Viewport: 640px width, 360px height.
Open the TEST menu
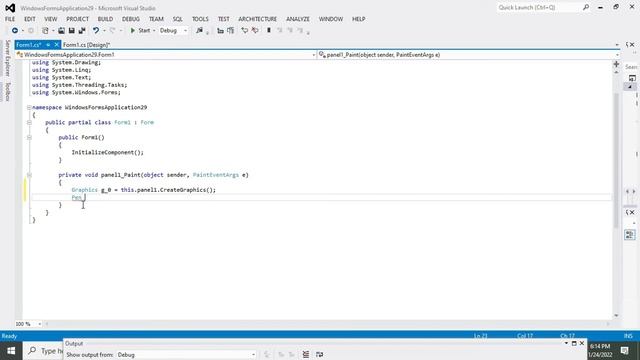tap(224, 19)
